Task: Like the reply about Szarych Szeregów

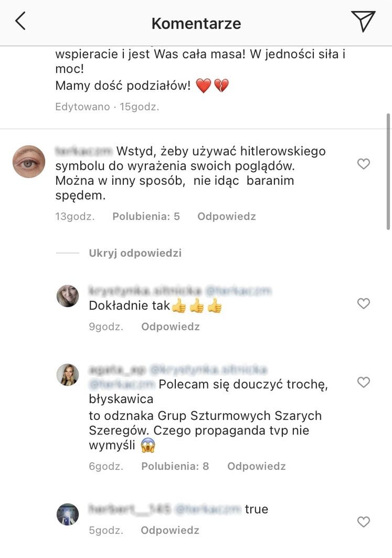Action: click(x=364, y=382)
